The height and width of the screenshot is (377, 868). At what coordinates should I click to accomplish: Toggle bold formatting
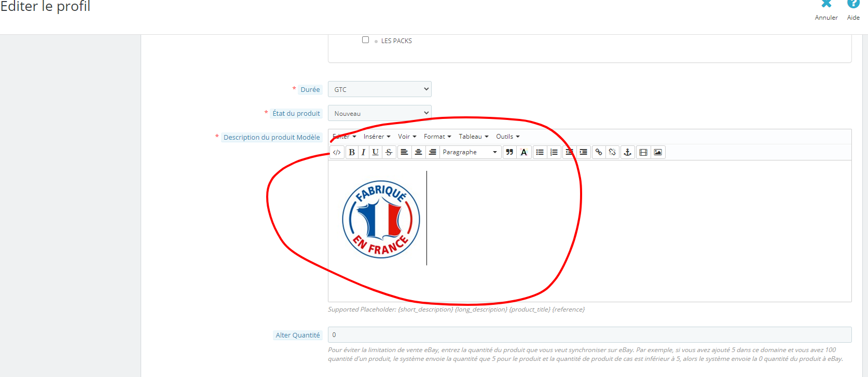point(352,152)
